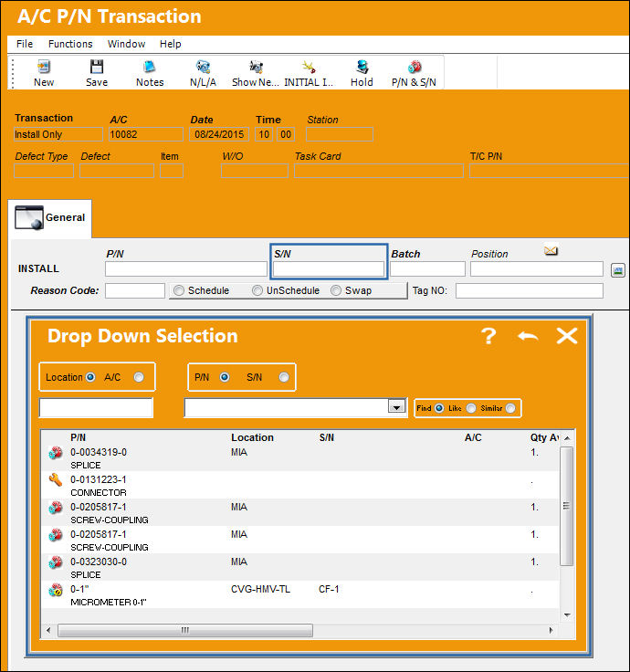
Task: Click the icon for 0-1" MICROMETER row
Action: coord(56,590)
